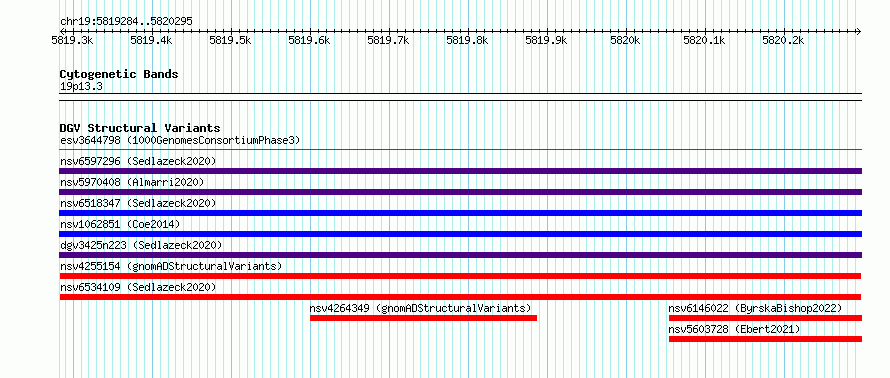The height and width of the screenshot is (378, 890).
Task: Click the red bar under nsv5603728
Action: pyautogui.click(x=765, y=339)
